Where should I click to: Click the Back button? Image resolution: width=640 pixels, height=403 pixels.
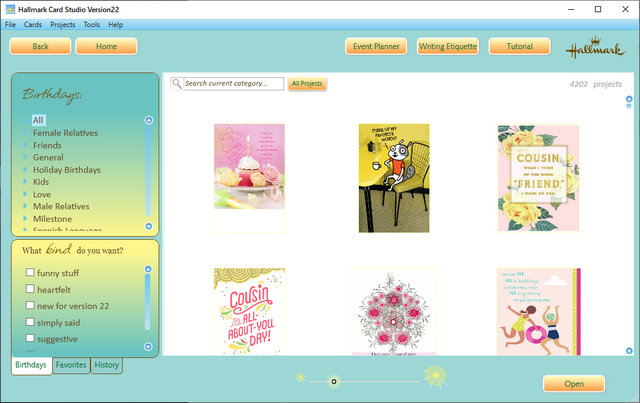pos(40,46)
